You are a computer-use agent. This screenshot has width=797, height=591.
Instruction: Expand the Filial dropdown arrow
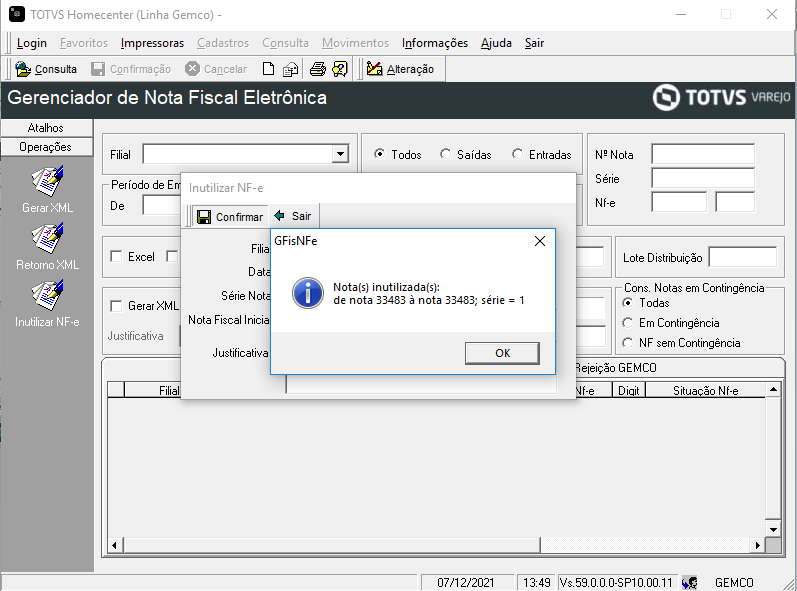point(340,154)
